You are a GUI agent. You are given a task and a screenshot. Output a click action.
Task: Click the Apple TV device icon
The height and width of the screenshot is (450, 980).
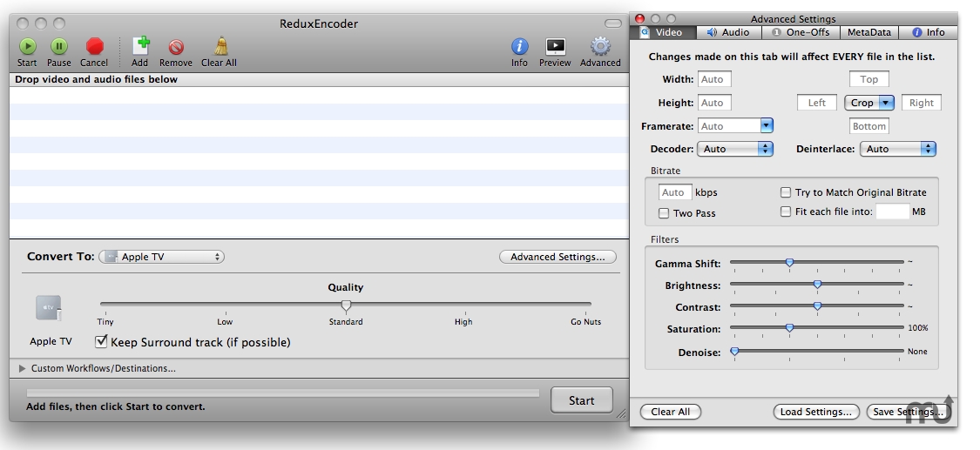(49, 308)
